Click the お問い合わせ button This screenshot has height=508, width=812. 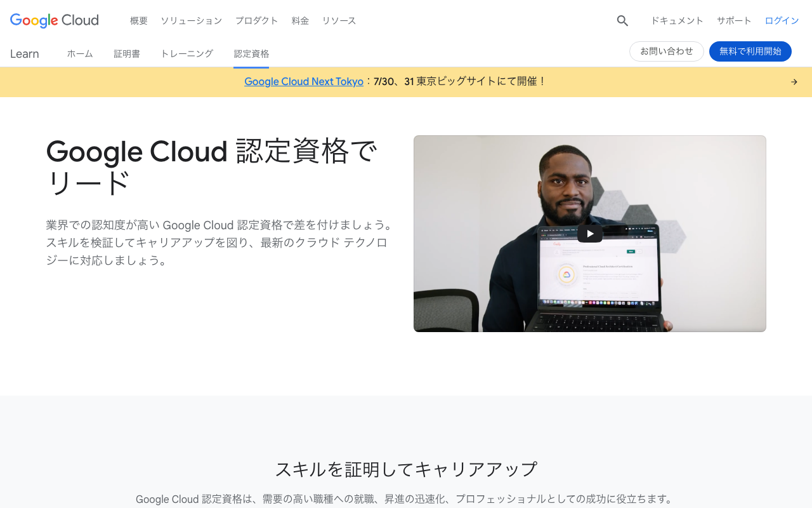click(667, 51)
